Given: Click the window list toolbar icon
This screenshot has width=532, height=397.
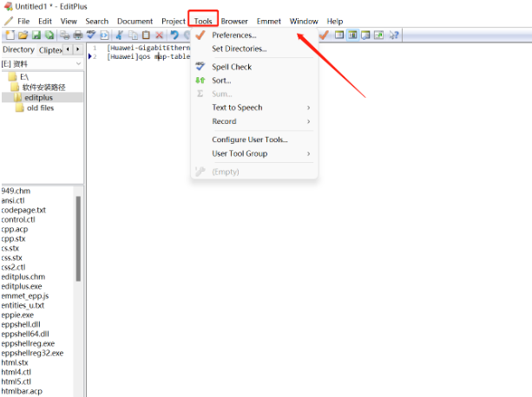Looking at the screenshot, I should point(365,35).
